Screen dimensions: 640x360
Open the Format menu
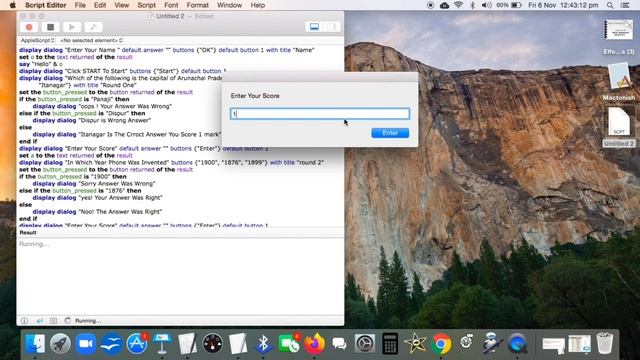pyautogui.click(x=198, y=5)
